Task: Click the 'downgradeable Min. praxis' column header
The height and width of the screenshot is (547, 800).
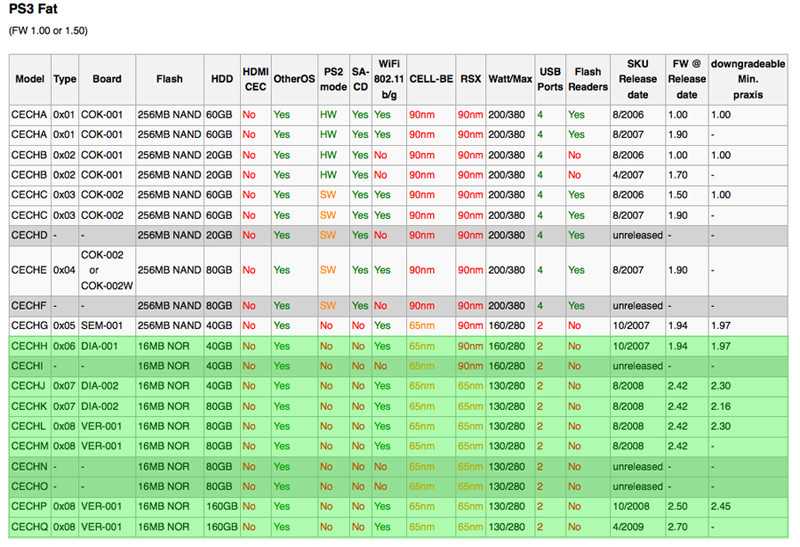Action: (x=748, y=79)
